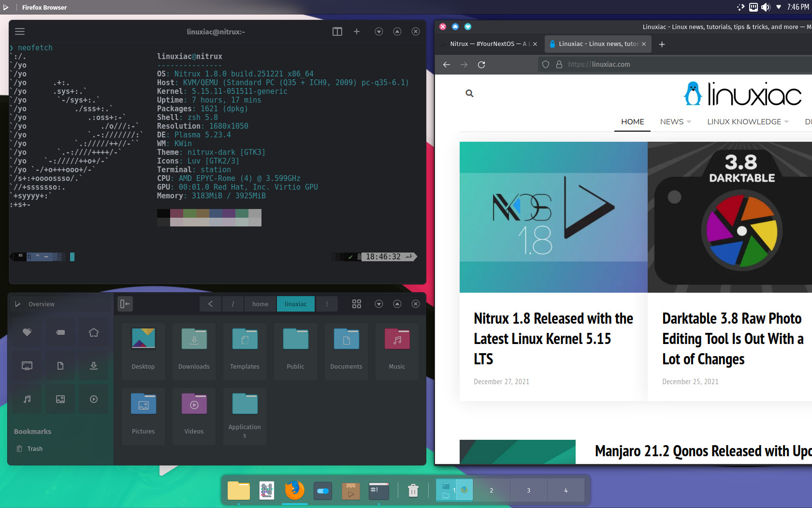
Task: Click the Overview label in file manager
Action: (x=42, y=304)
